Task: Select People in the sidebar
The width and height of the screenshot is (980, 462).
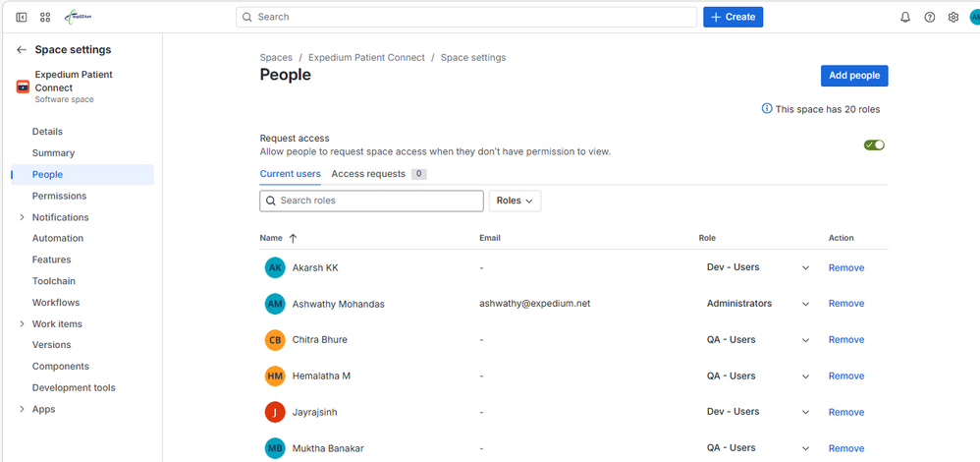Action: coord(82,175)
